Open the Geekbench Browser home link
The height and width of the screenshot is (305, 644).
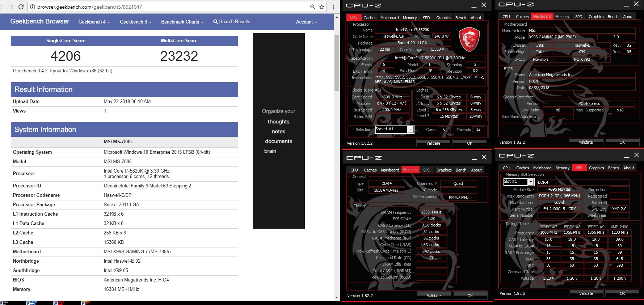click(40, 21)
